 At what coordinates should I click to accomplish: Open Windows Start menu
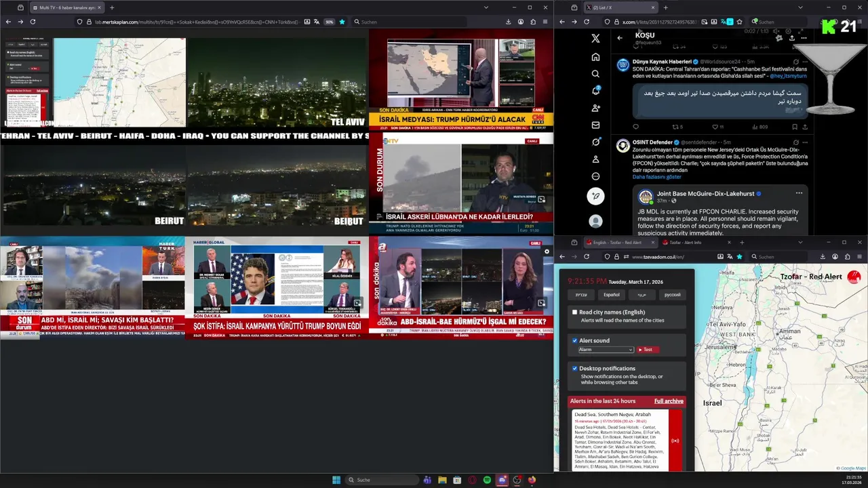(336, 480)
